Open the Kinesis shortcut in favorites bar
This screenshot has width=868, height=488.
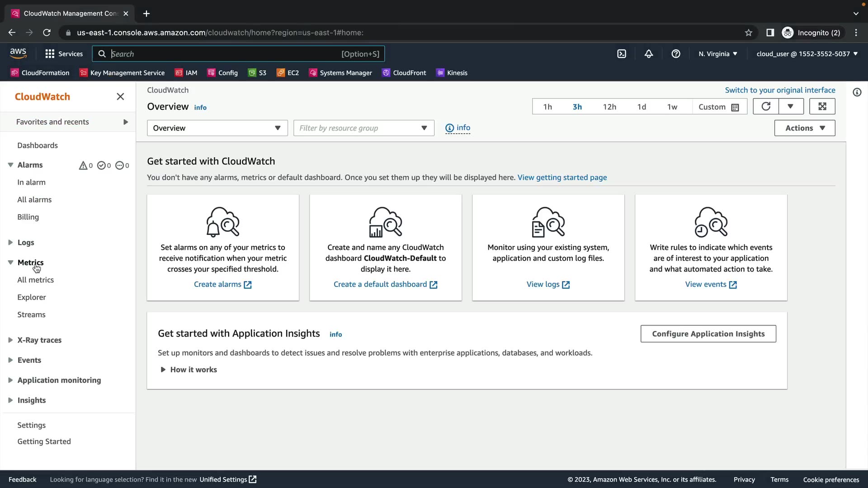click(x=452, y=73)
